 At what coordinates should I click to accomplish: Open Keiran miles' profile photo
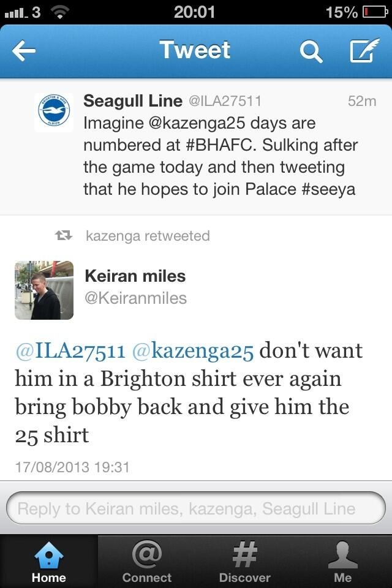(44, 290)
